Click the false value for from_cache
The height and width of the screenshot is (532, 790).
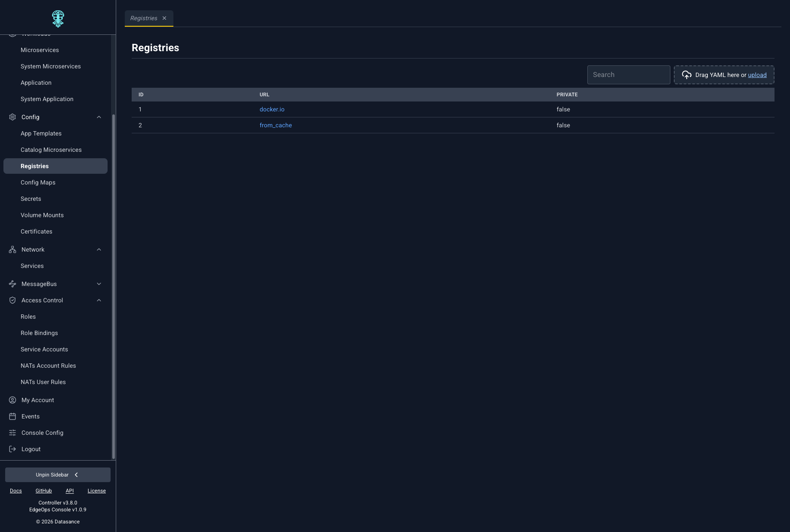pos(563,125)
